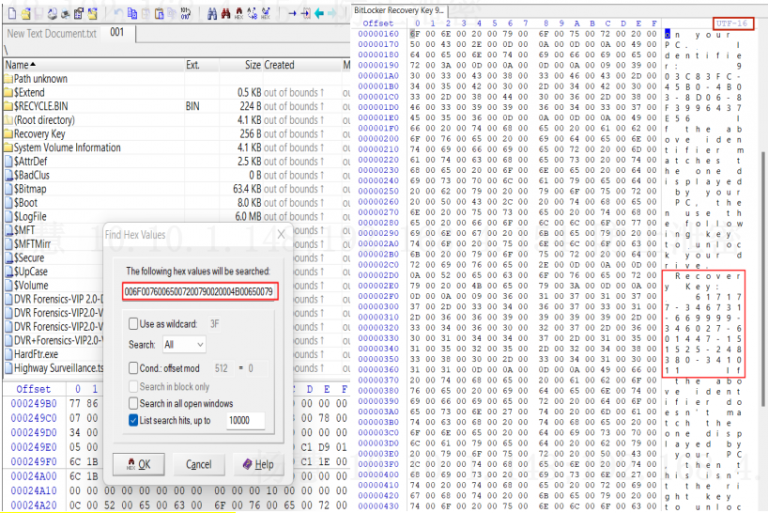The height and width of the screenshot is (513, 768).
Task: Open the Search direction dropdown
Action: [185, 344]
